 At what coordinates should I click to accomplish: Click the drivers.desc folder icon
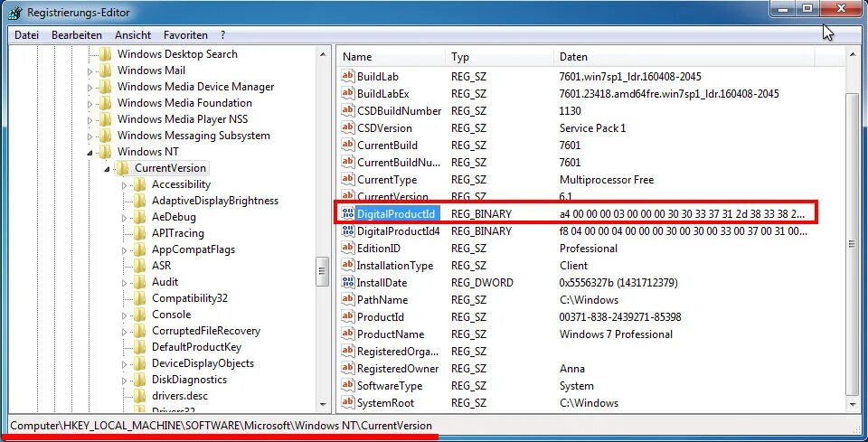(x=139, y=396)
